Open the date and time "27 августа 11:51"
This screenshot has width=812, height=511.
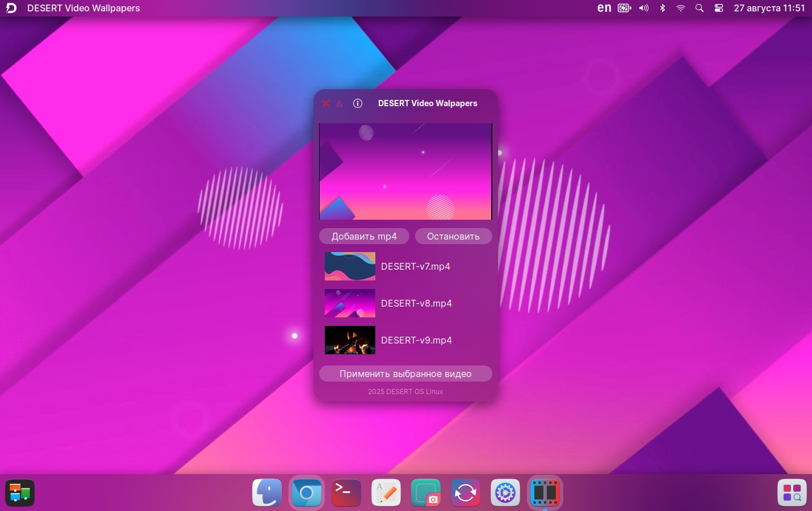click(769, 8)
